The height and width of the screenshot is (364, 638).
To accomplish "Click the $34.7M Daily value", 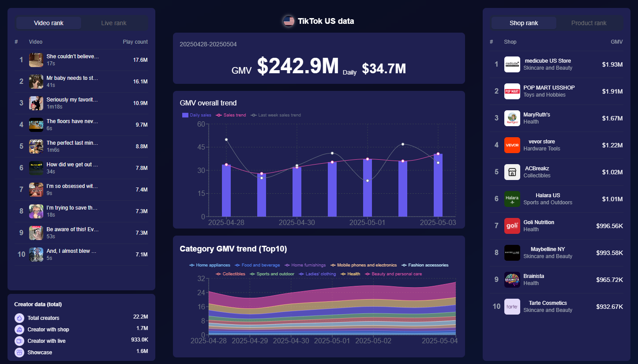I will pyautogui.click(x=384, y=68).
